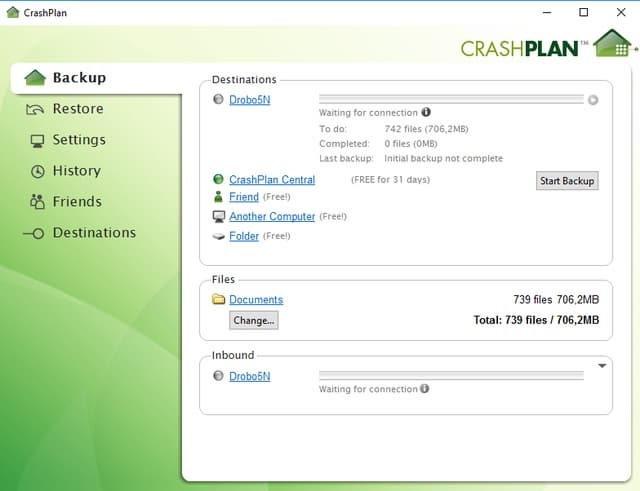
Task: Go to the Friends section
Action: pyautogui.click(x=77, y=202)
